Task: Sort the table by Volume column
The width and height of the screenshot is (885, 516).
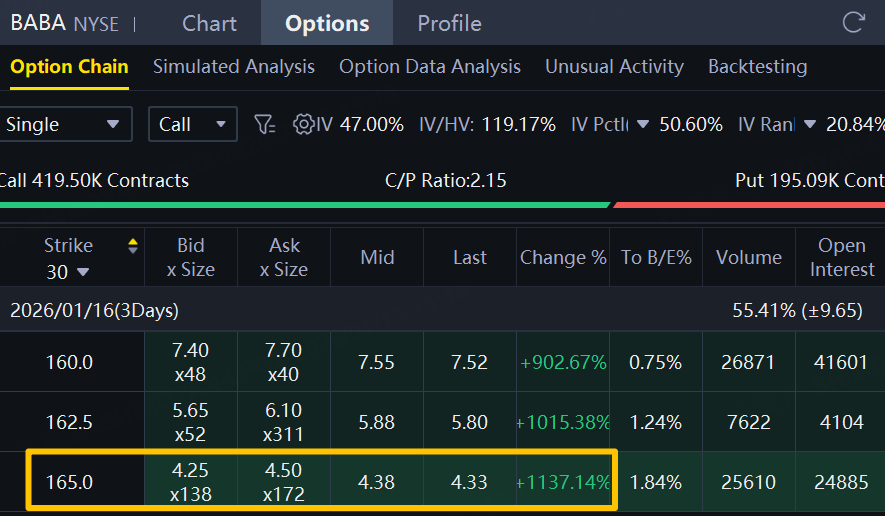Action: point(748,257)
